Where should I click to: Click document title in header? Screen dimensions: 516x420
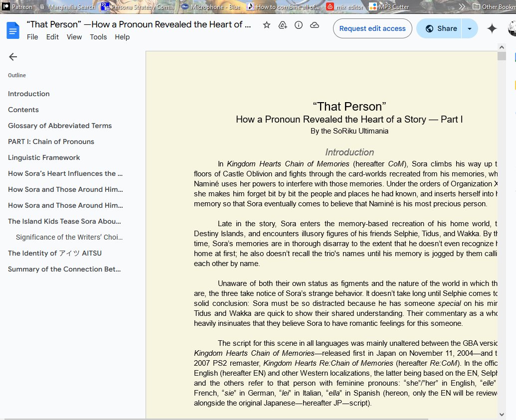[x=139, y=24]
